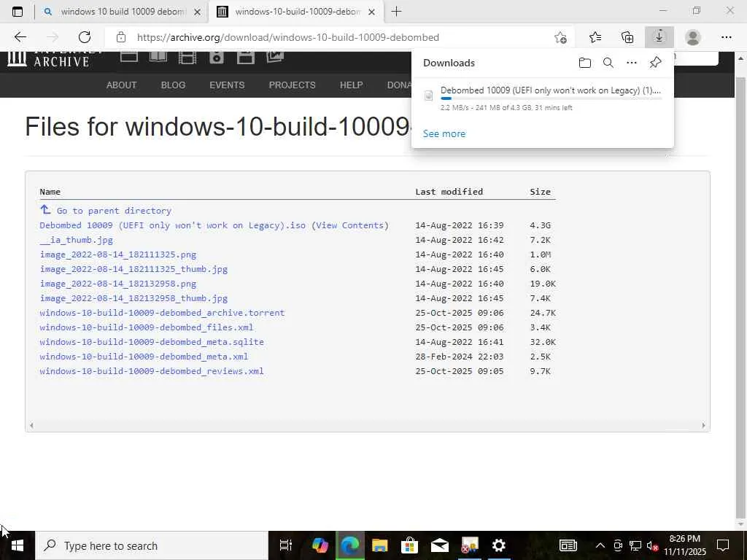Open the Collections icon
The width and height of the screenshot is (747, 560).
pyautogui.click(x=627, y=37)
